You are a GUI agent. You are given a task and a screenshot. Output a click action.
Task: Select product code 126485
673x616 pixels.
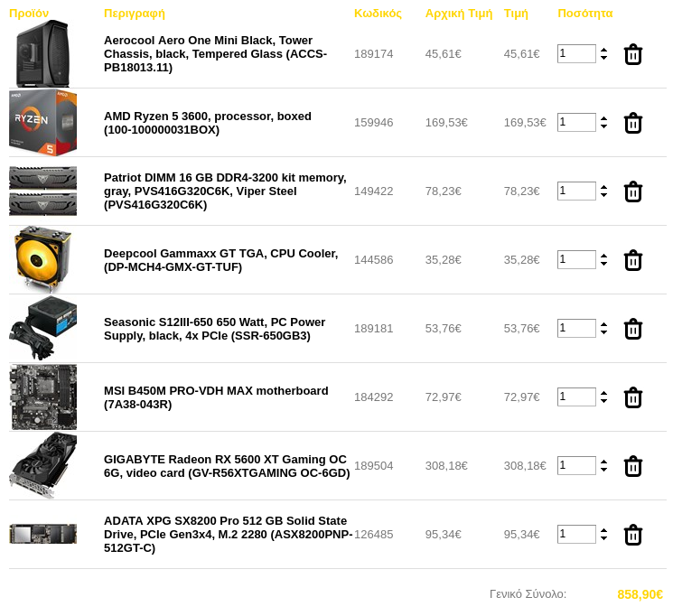[x=373, y=535]
